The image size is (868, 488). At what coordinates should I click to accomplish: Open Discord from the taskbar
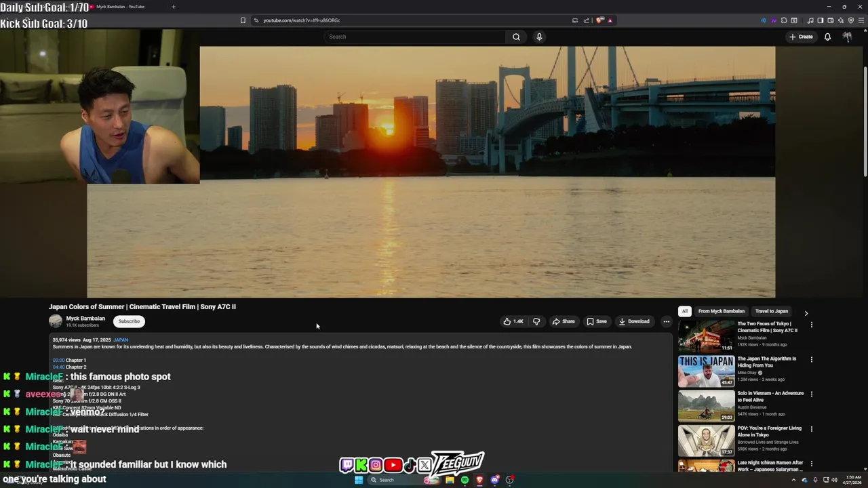point(495,480)
